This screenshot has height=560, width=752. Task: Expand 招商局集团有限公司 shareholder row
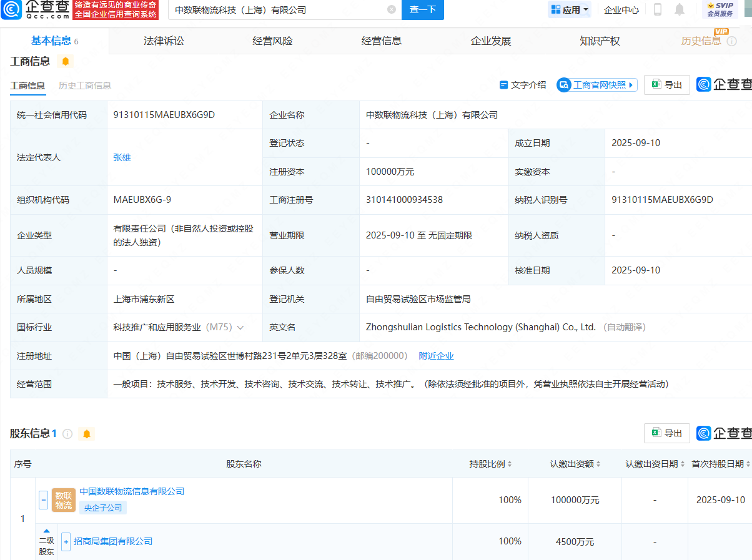click(66, 541)
